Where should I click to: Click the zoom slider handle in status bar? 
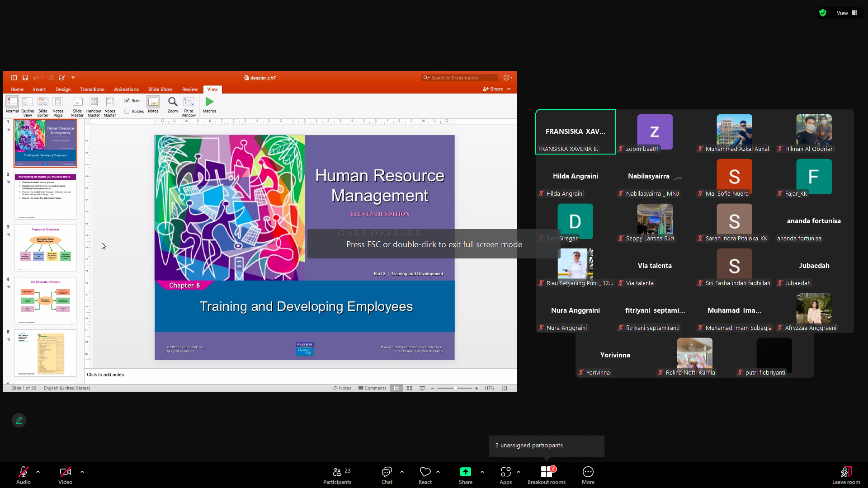click(x=456, y=388)
